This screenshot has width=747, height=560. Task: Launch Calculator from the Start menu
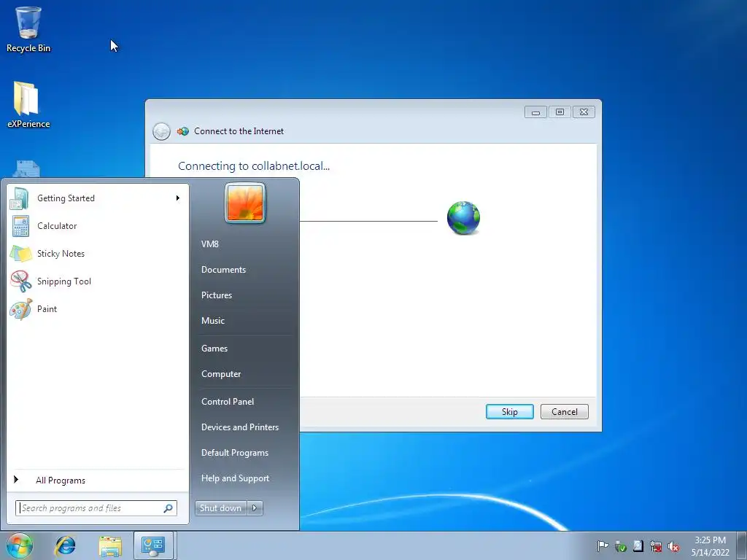pos(98,226)
